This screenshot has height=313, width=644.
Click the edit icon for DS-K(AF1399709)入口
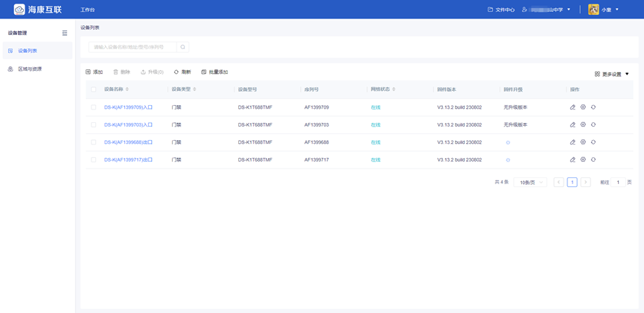pyautogui.click(x=573, y=107)
